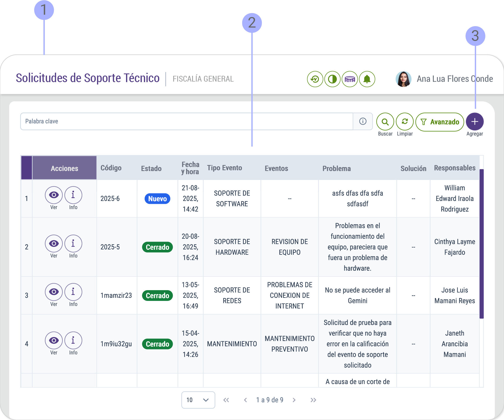
Task: View request 2025-6 with eye icon
Action: click(x=54, y=195)
